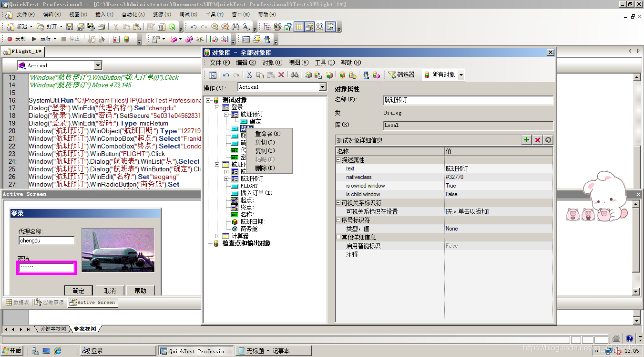
Task: Click the 无标题 - 记事本 taskbar button
Action: (x=273, y=351)
